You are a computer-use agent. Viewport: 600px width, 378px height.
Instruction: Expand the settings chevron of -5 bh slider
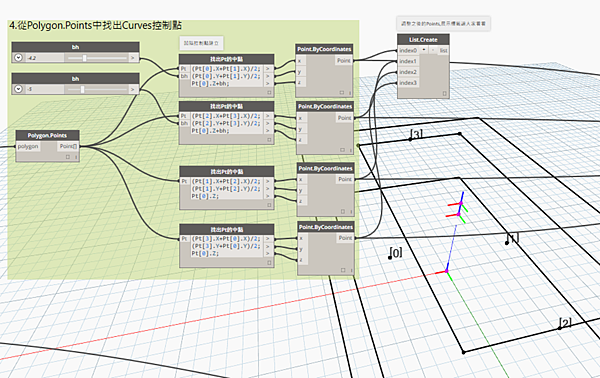click(x=18, y=89)
